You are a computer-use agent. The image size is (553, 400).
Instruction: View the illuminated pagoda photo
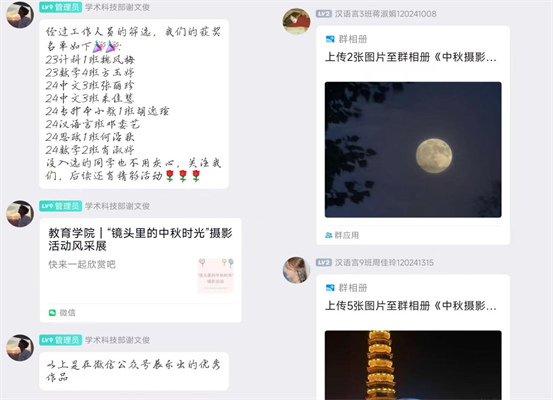(413, 365)
